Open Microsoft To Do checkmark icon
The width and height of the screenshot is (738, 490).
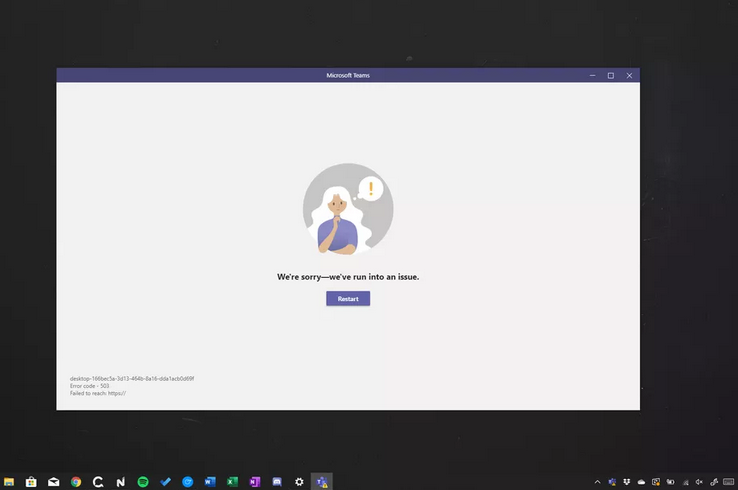165,482
